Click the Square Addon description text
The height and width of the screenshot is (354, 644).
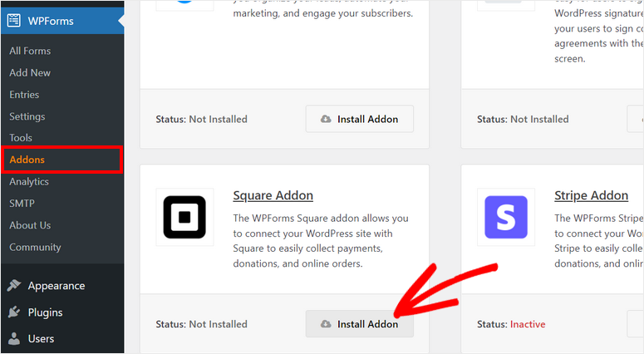coord(321,241)
